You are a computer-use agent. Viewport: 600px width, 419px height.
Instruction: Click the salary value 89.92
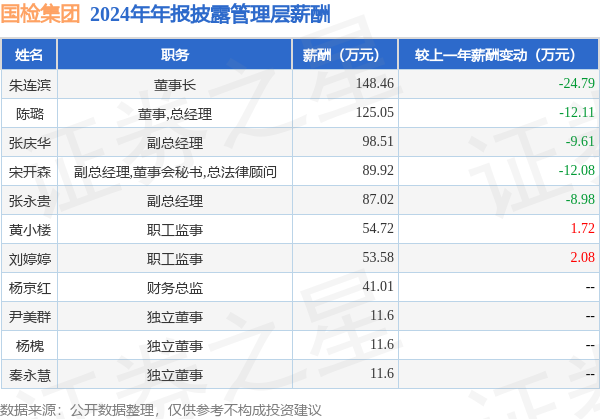[x=378, y=170]
